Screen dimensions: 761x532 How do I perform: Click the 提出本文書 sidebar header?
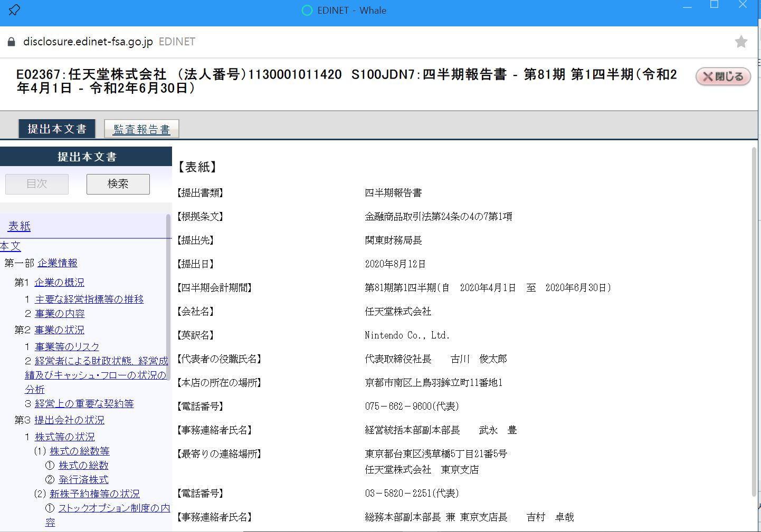pos(86,157)
